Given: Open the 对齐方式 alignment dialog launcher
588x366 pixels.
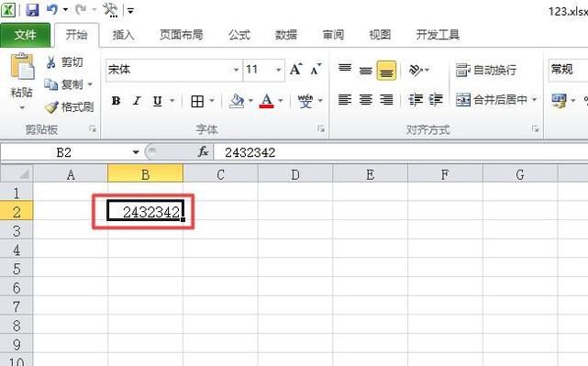Looking at the screenshot, I should (x=535, y=129).
